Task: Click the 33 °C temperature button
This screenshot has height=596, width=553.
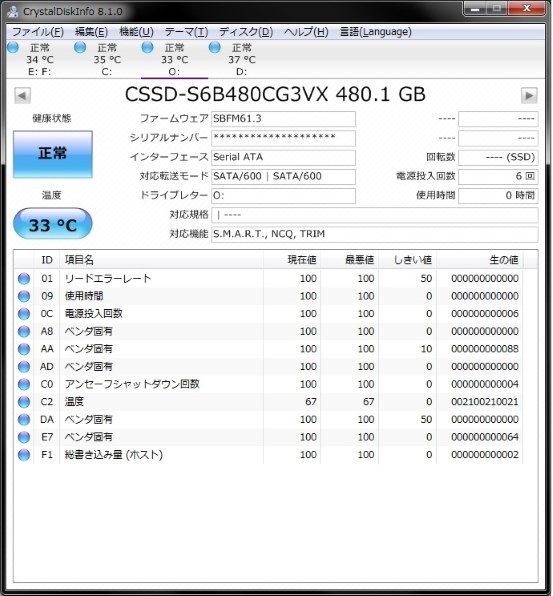Action: coord(53,224)
